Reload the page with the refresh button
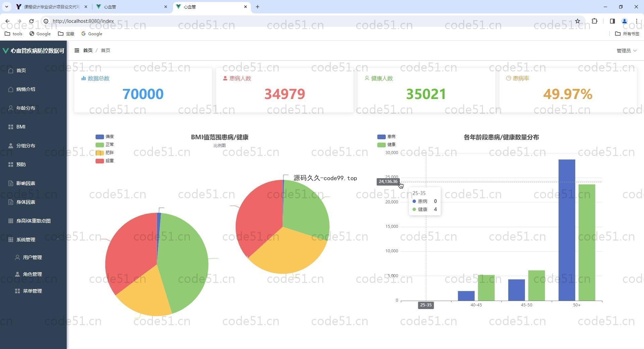Screen dimensions: 644x349 [31, 21]
